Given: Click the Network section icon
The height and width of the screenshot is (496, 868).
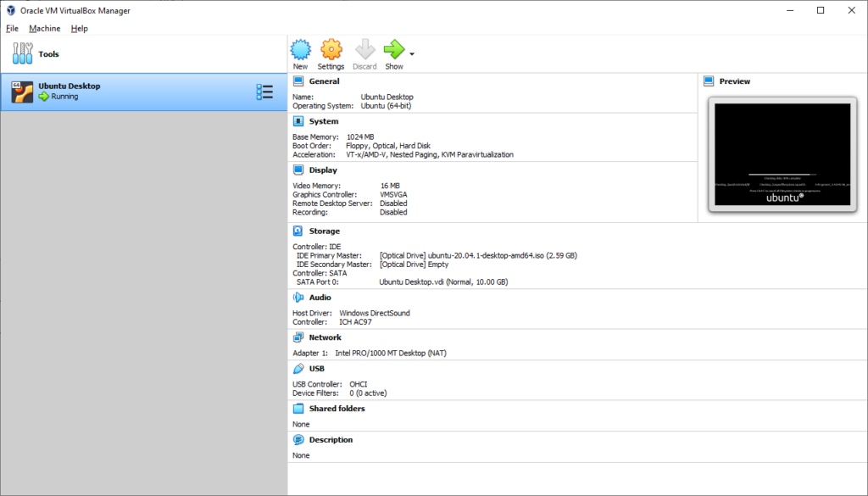Looking at the screenshot, I should coord(298,337).
